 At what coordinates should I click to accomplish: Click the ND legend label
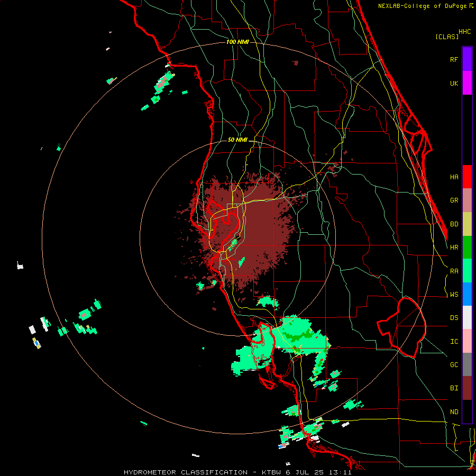pos(454,412)
